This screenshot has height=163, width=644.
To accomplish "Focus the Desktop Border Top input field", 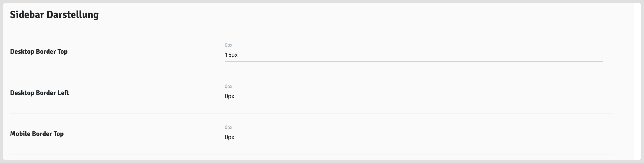I will coord(413,55).
